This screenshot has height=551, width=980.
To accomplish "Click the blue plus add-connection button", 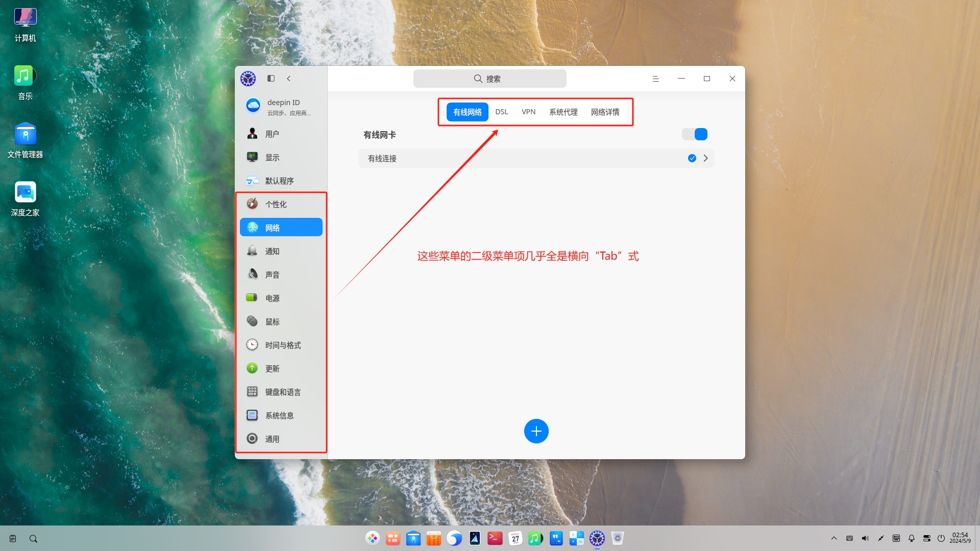I will coord(536,431).
